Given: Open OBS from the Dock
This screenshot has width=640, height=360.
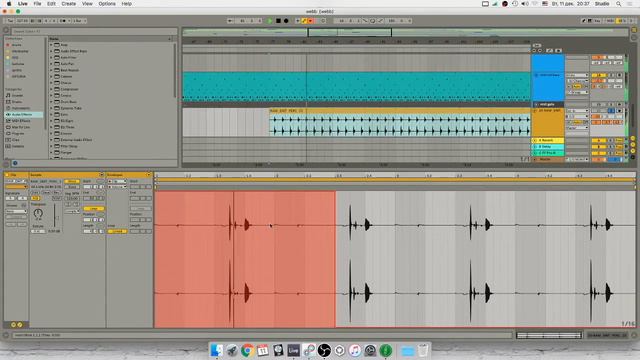Looking at the screenshot, I should pos(324,350).
